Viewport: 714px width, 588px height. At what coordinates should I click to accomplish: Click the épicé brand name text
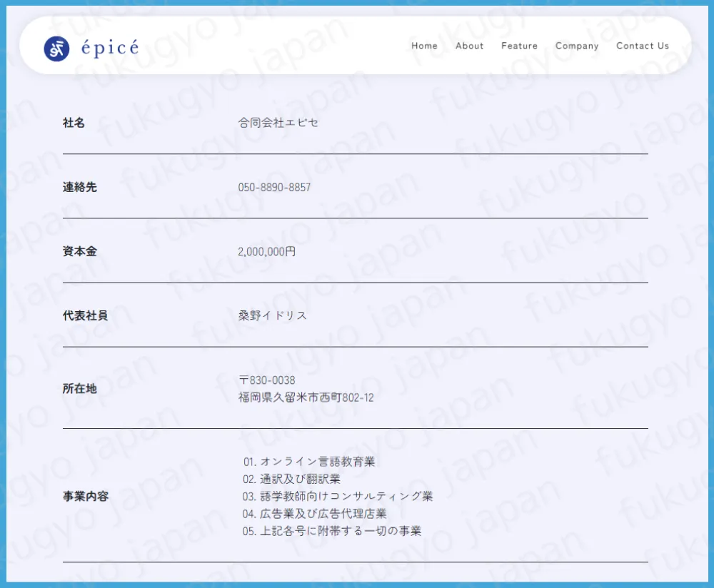110,49
